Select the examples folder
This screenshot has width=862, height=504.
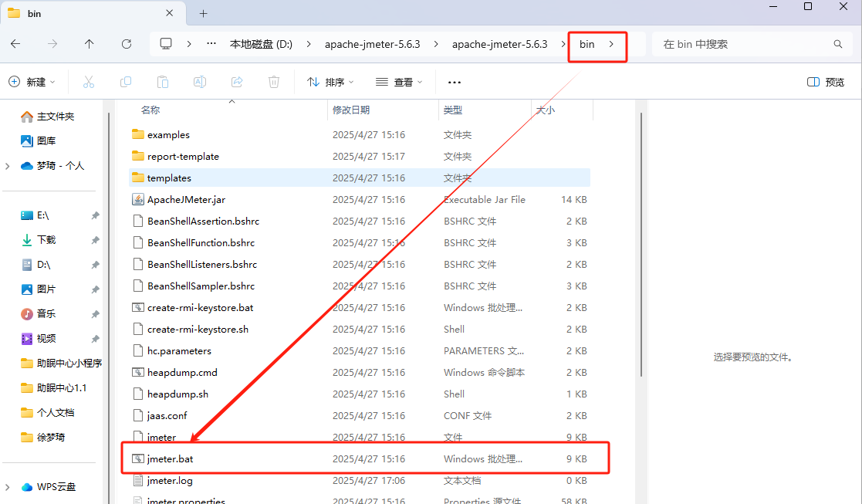tap(360, 134)
